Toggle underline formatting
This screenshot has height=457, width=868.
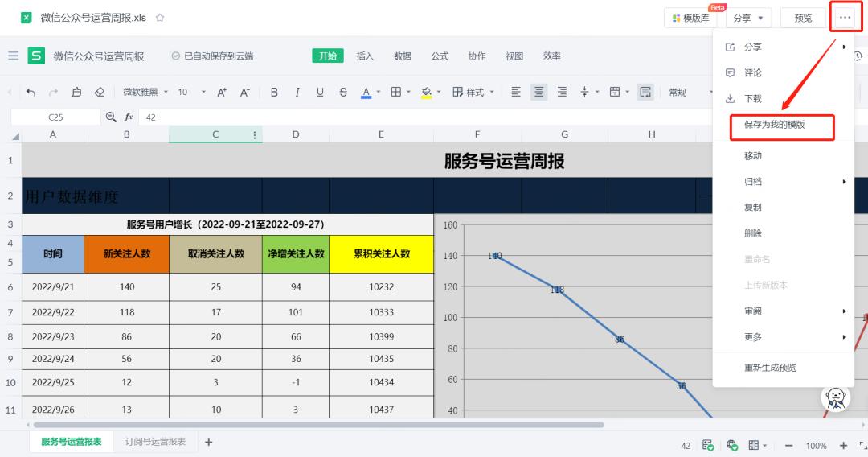tap(320, 92)
